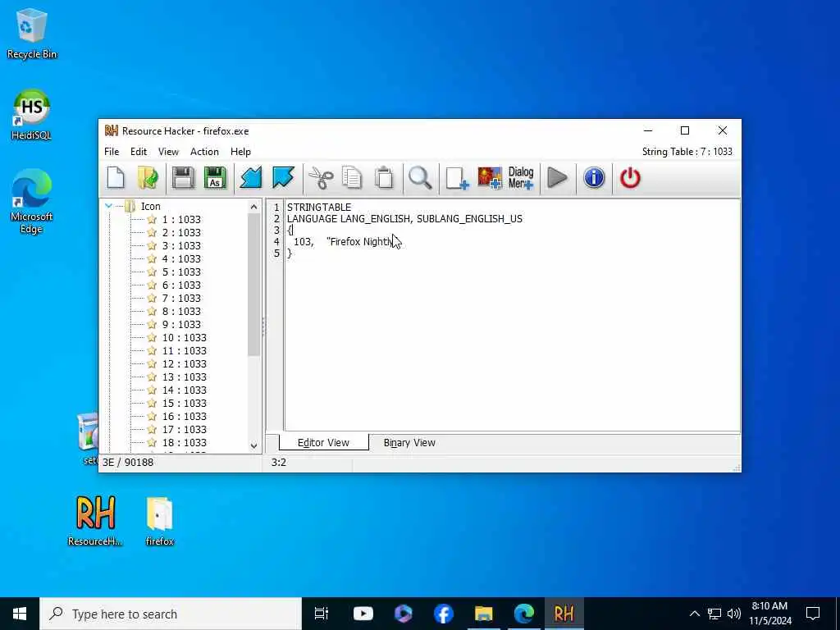Open Microsoft Edge desktop shortcut

click(x=32, y=202)
